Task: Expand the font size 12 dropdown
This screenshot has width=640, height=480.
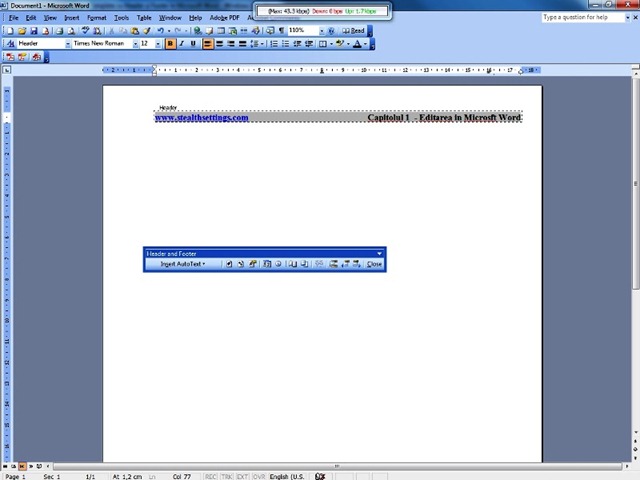Action: pyautogui.click(x=158, y=44)
